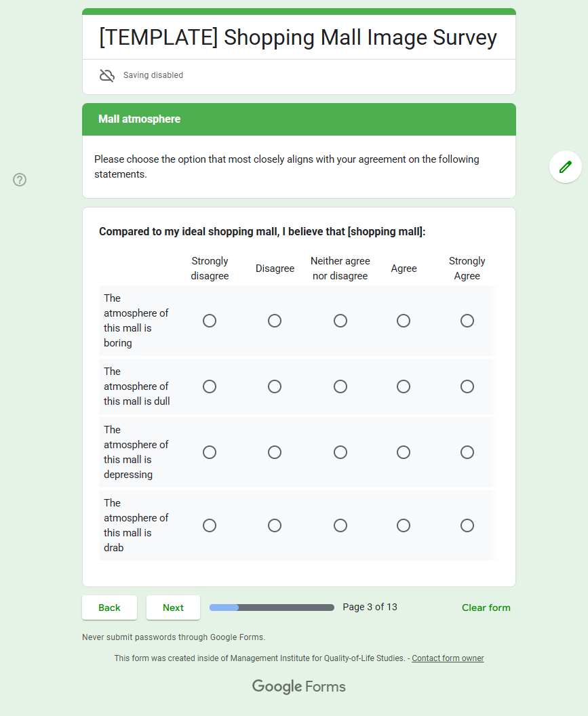
Task: Select Strongly disagree for depressing atmosphere
Action: tap(210, 452)
